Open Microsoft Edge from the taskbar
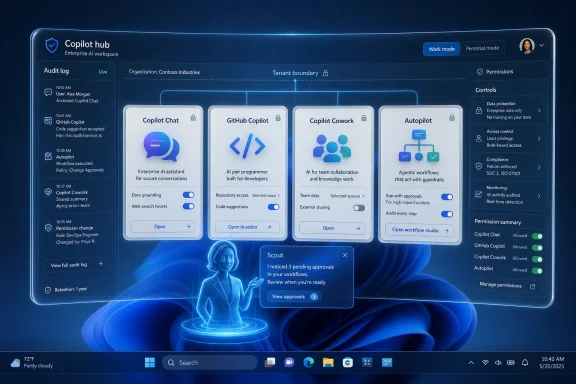The height and width of the screenshot is (384, 576). tap(309, 363)
